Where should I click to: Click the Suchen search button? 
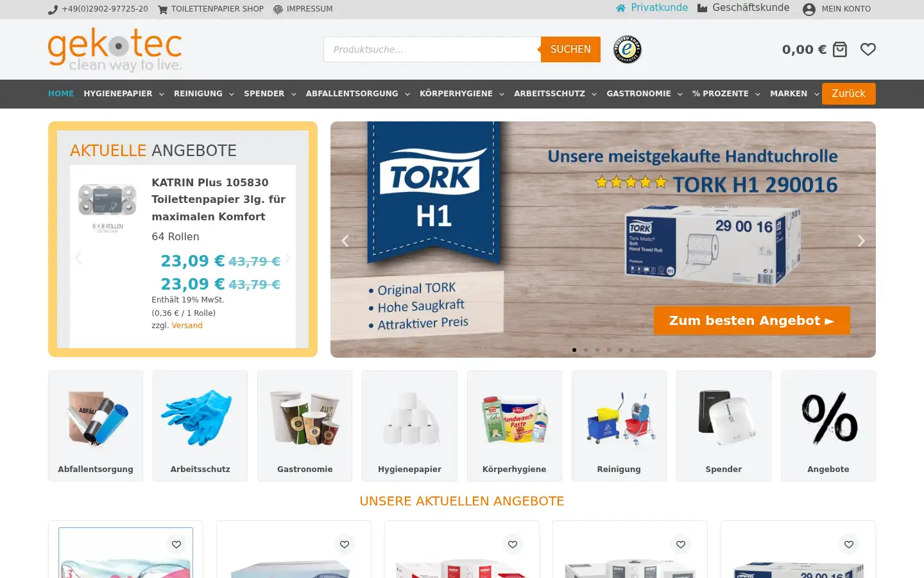[x=570, y=49]
